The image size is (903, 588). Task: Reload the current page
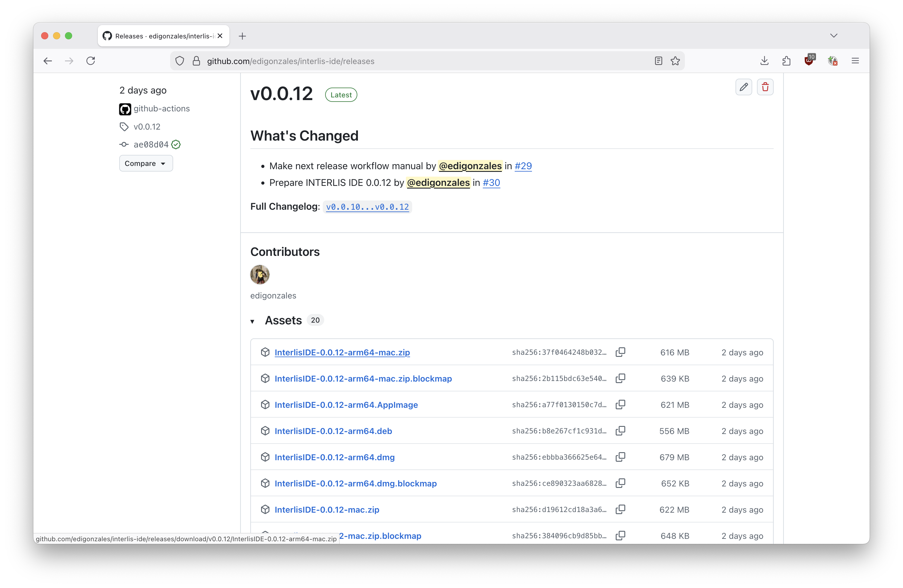tap(91, 61)
